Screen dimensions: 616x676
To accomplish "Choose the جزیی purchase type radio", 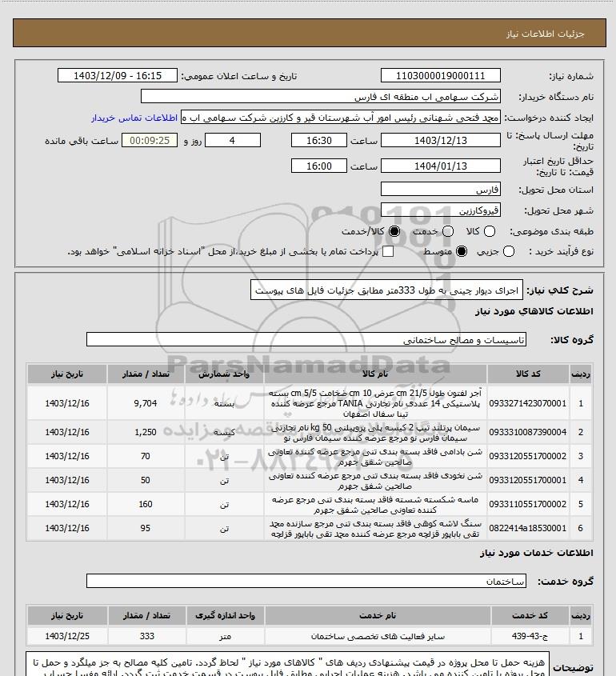I will [x=509, y=251].
